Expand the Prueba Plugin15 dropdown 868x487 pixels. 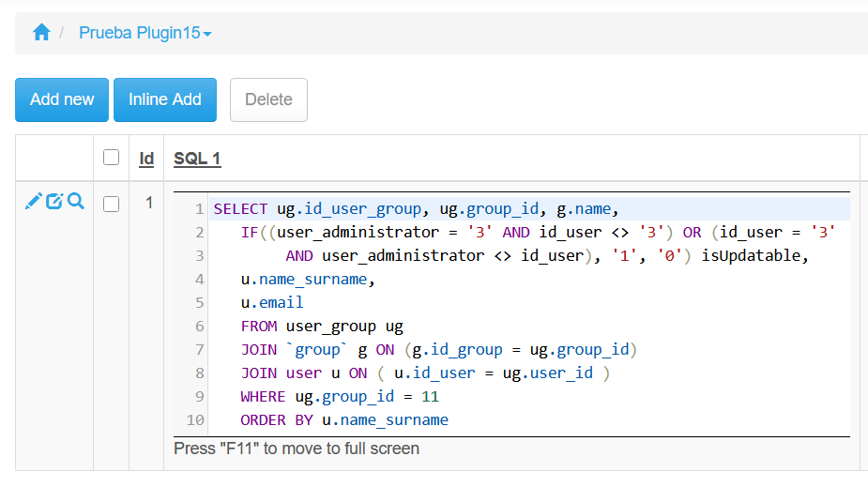(x=145, y=33)
